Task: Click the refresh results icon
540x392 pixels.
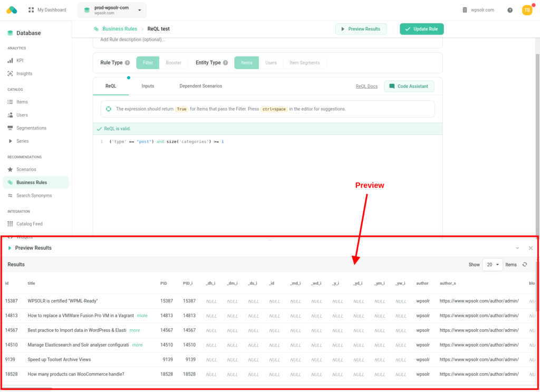Action: tap(525, 264)
